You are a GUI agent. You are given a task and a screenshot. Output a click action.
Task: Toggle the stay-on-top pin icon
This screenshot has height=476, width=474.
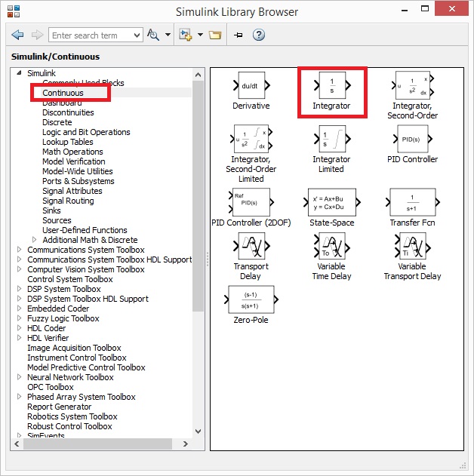pyautogui.click(x=239, y=35)
